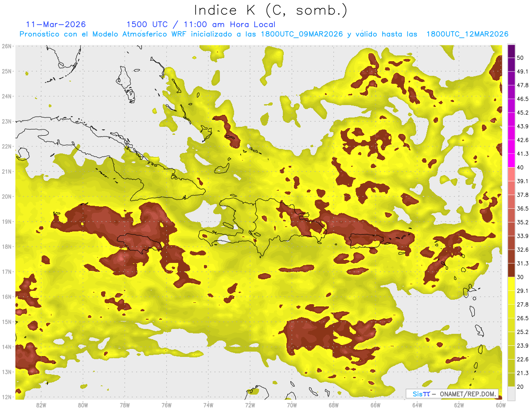Click the color scale value 40
Viewport: 532px width, 411px height.
520,168
